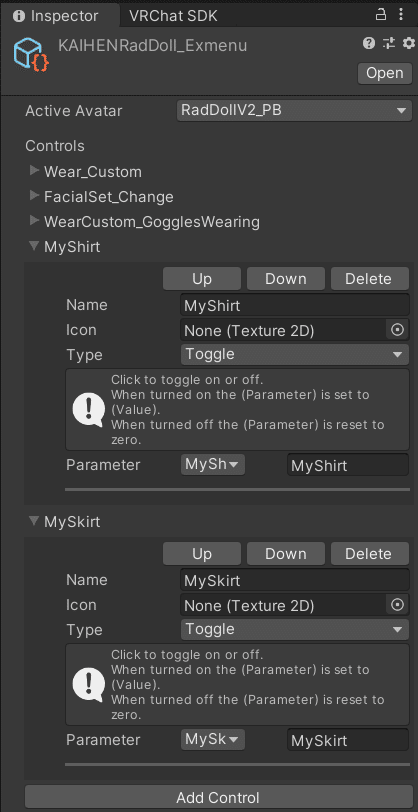The width and height of the screenshot is (418, 812).
Task: Open the help reference icon
Action: coord(369,44)
